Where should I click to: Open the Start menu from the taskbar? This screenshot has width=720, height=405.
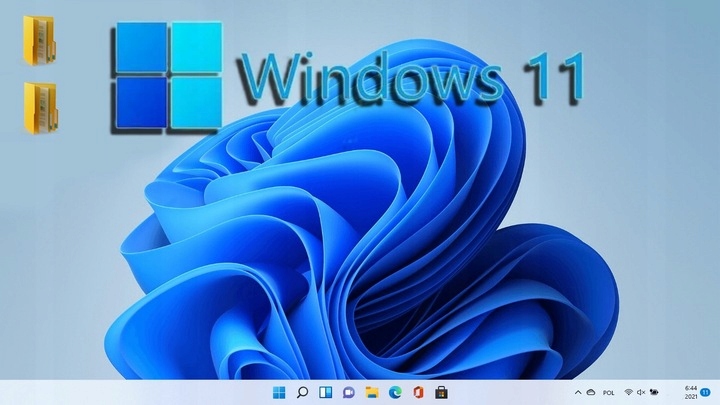(x=279, y=393)
